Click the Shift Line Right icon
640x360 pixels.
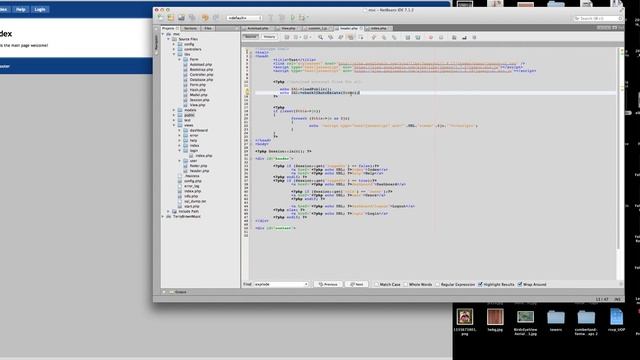pos(418,38)
